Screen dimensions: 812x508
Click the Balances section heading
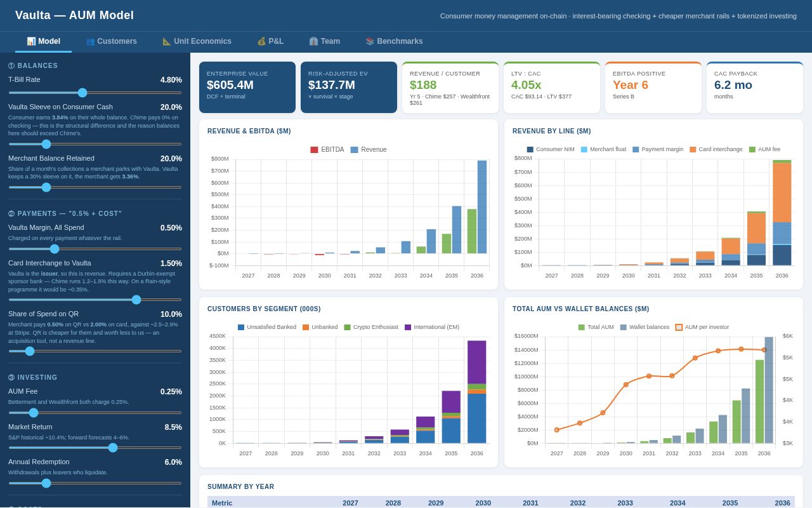(x=33, y=66)
